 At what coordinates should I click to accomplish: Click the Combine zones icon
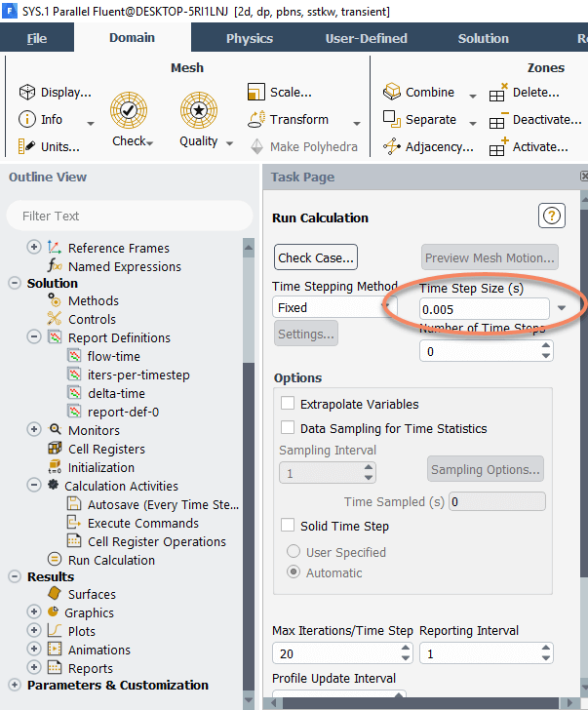click(392, 92)
